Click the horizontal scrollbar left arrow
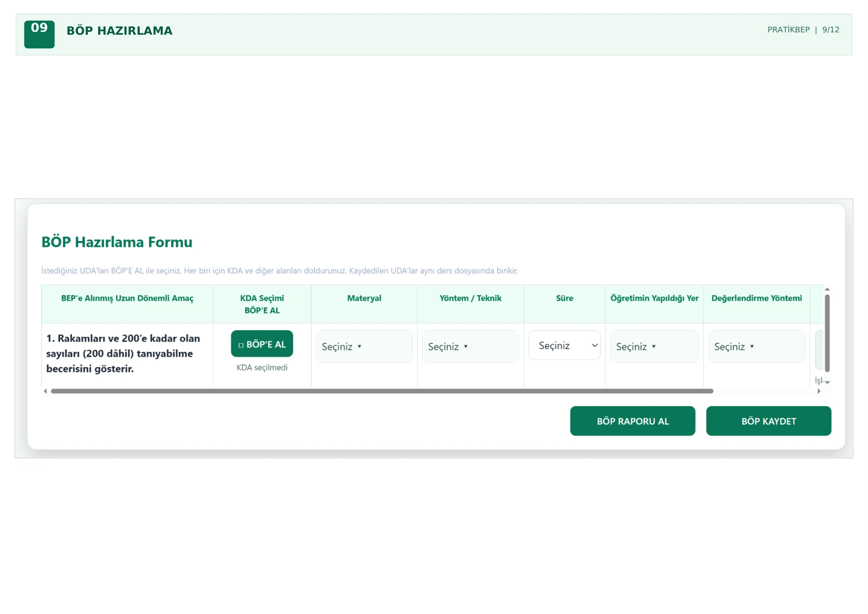Image resolution: width=868 pixels, height=614 pixels. tap(45, 391)
